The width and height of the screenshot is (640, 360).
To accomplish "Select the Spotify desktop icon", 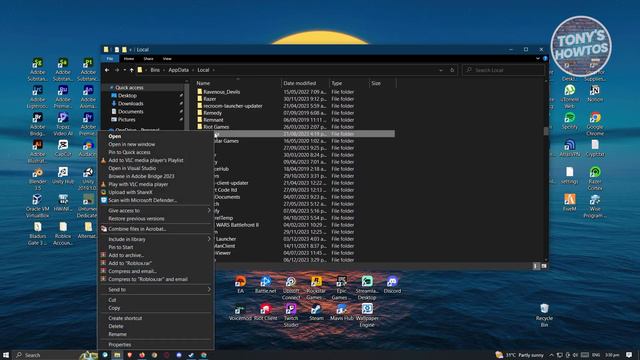I will point(569,121).
